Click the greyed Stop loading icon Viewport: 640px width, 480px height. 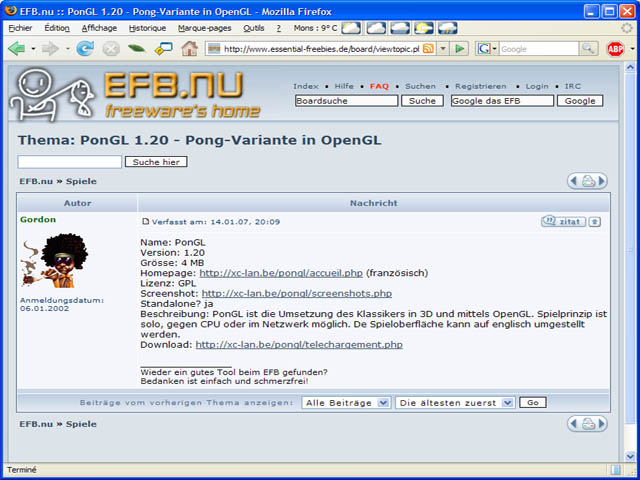pyautogui.click(x=111, y=49)
